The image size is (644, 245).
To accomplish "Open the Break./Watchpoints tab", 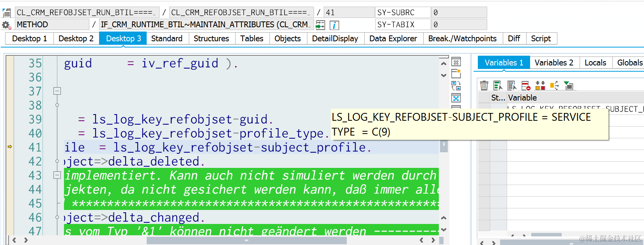I will pyautogui.click(x=462, y=39).
